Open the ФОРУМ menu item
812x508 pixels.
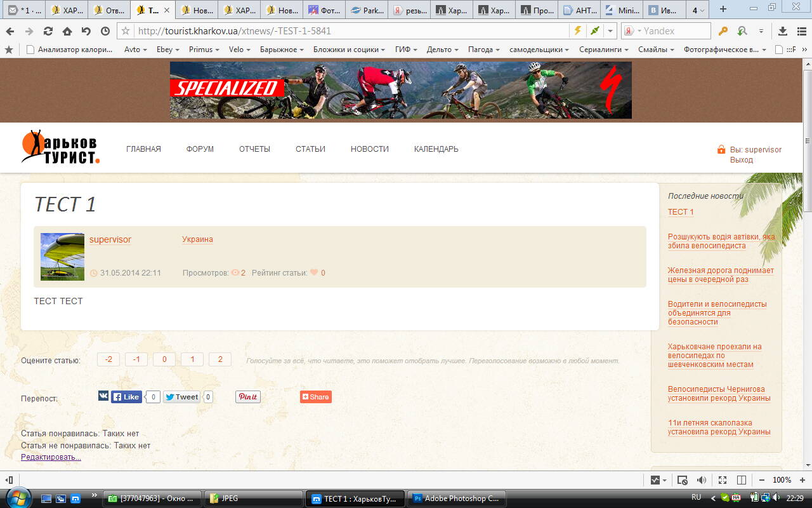[200, 149]
